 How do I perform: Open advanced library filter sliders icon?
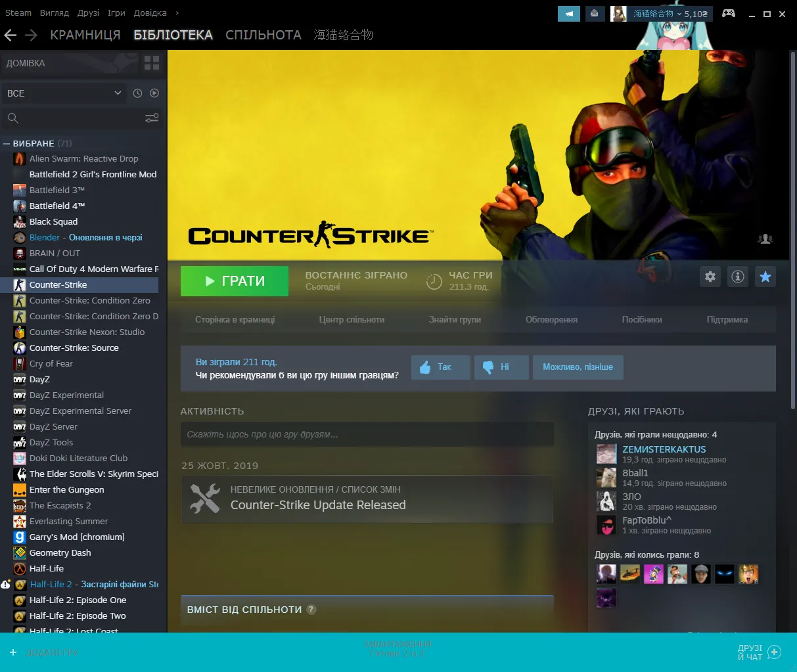(152, 118)
